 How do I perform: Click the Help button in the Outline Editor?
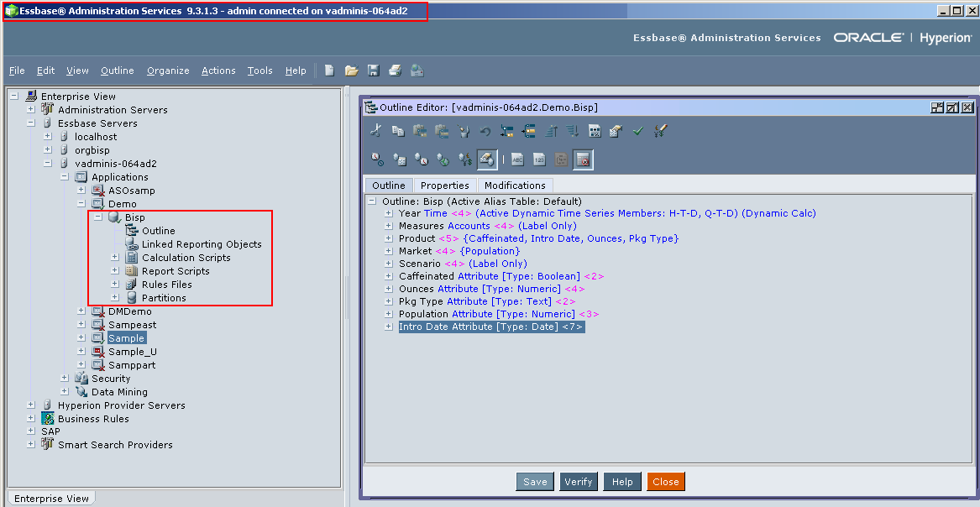point(621,481)
